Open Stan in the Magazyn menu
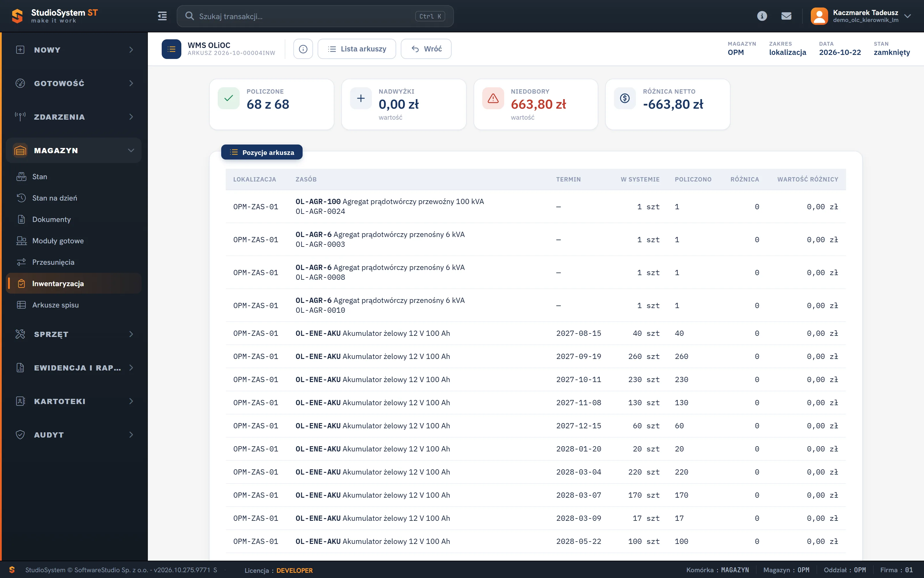 click(74, 177)
